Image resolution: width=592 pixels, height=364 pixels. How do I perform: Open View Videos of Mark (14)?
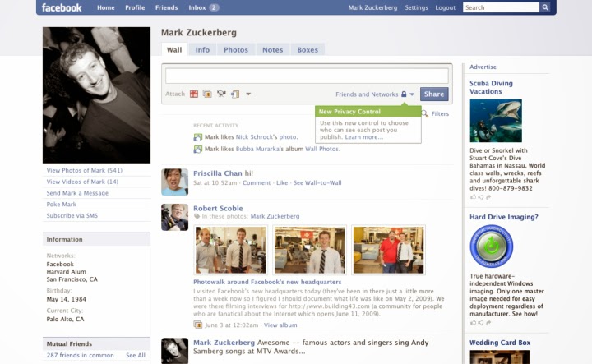82,182
